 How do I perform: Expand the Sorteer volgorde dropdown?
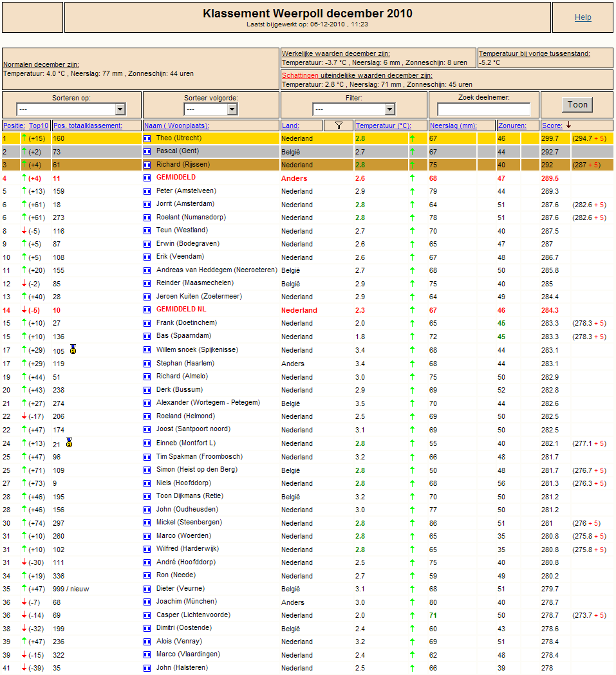click(x=210, y=109)
